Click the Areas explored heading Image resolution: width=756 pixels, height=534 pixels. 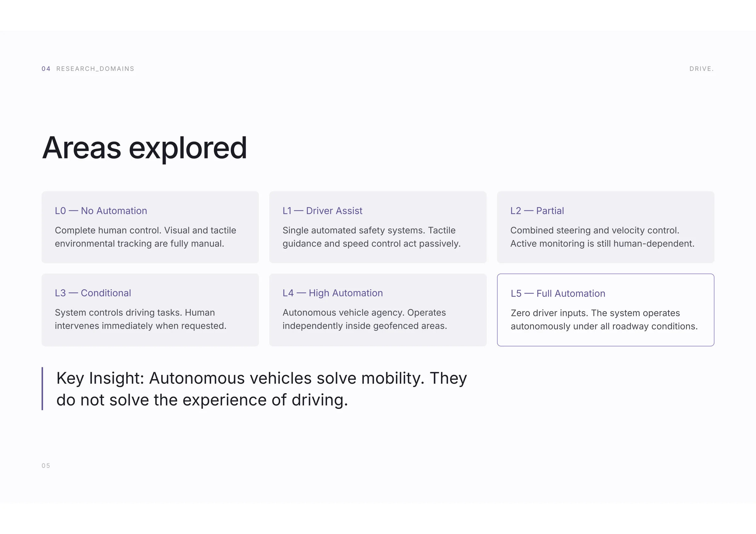tap(145, 148)
